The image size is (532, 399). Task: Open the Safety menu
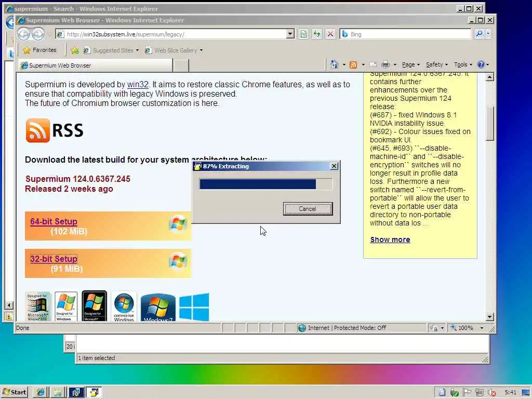pyautogui.click(x=437, y=64)
